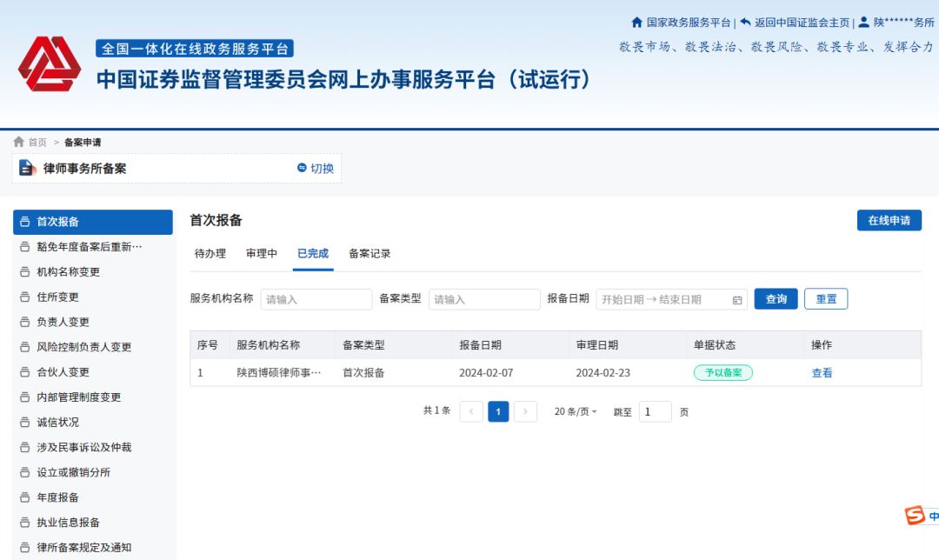Viewport: 939px width, 560px height.
Task: Open the 住所变更 section in sidebar
Action: (x=57, y=297)
